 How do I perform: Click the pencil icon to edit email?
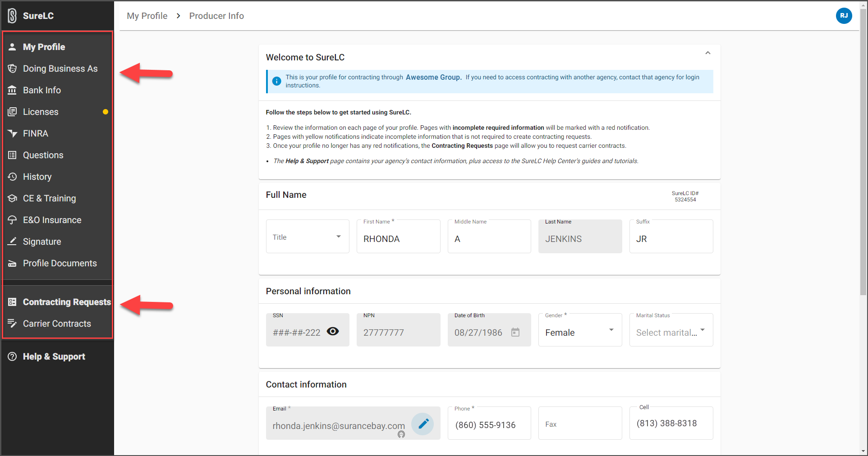coord(423,424)
